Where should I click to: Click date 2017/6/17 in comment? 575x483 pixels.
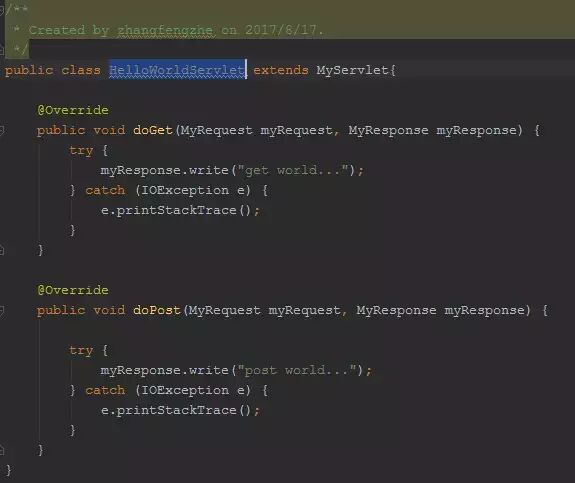click(281, 30)
